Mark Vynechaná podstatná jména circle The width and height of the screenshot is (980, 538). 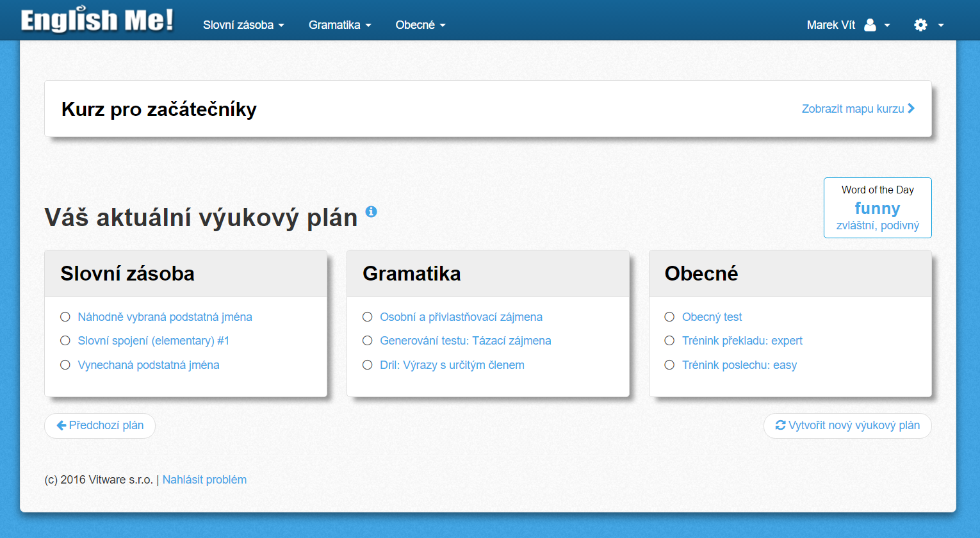pos(65,365)
